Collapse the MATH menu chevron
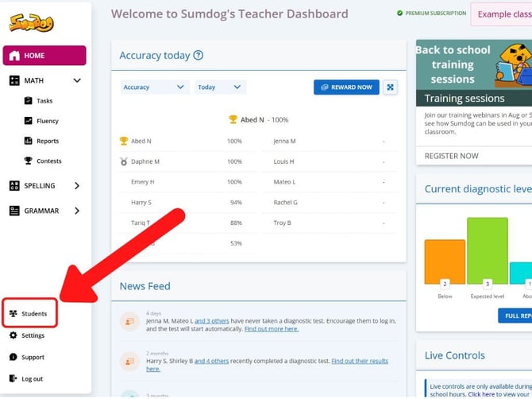 [x=77, y=80]
